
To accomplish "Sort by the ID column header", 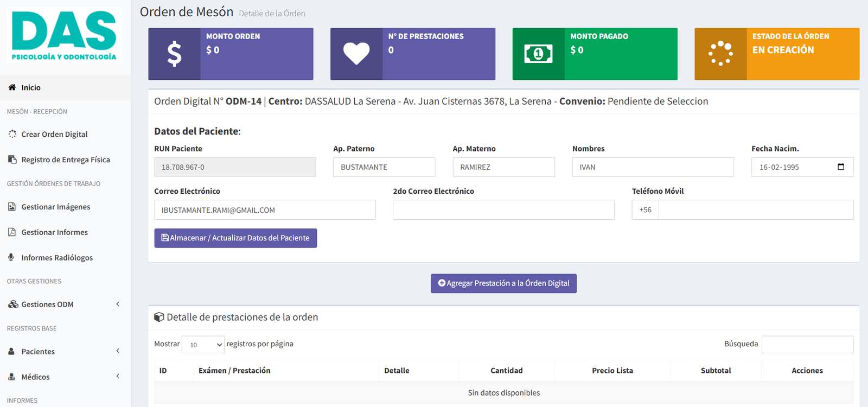I will click(174, 371).
